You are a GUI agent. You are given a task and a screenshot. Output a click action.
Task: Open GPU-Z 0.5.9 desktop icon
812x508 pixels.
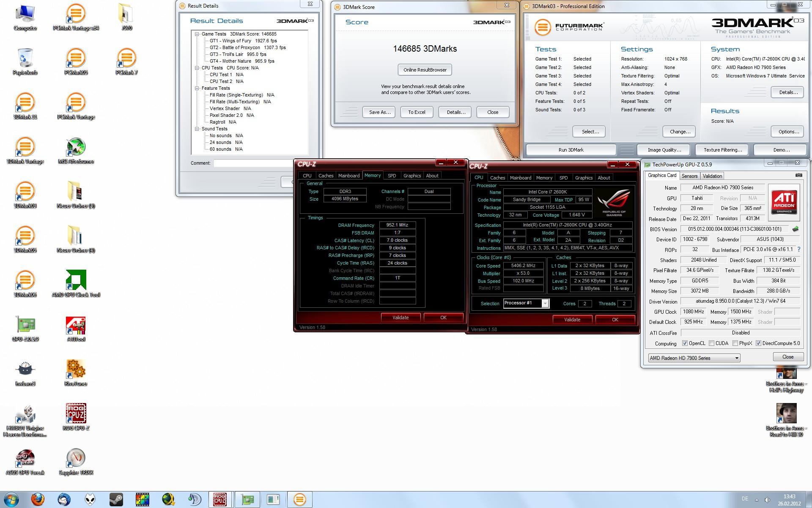[x=25, y=329]
